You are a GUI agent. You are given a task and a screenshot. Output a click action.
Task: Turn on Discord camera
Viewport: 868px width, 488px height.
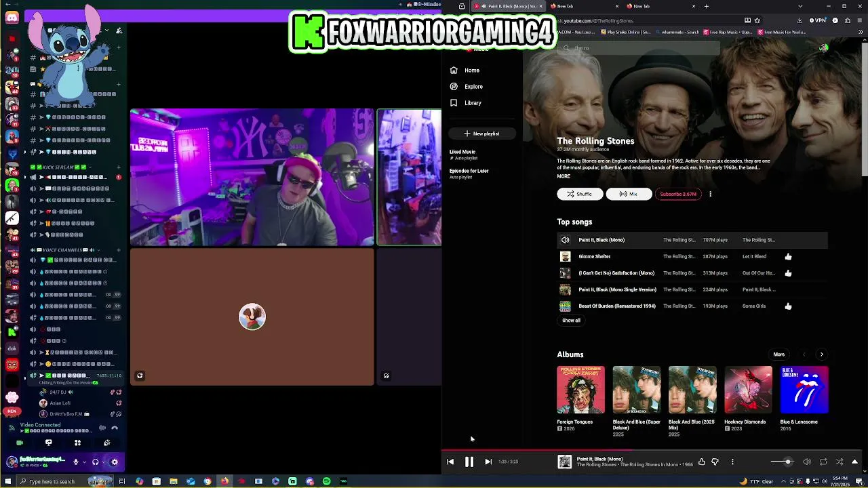click(x=20, y=443)
